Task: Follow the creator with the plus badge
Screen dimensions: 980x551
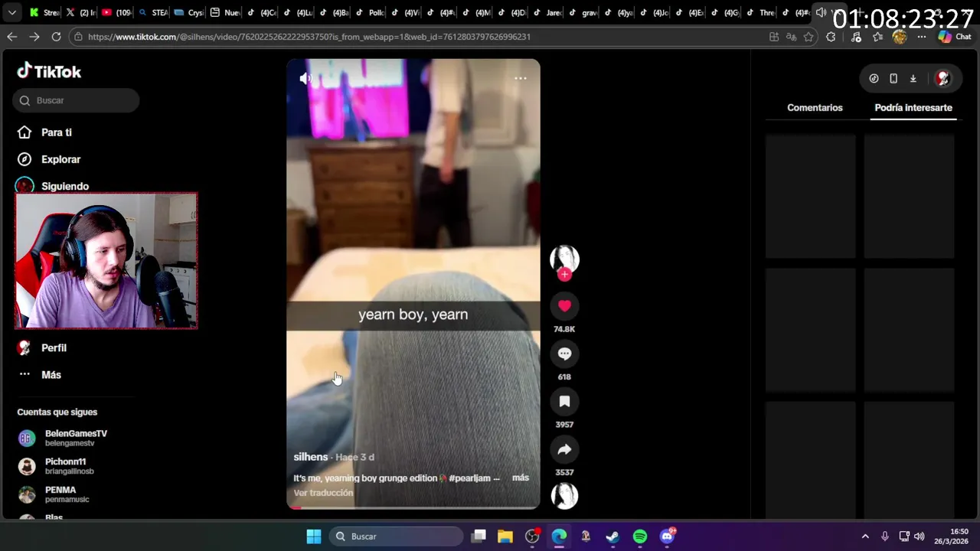Action: pyautogui.click(x=564, y=274)
